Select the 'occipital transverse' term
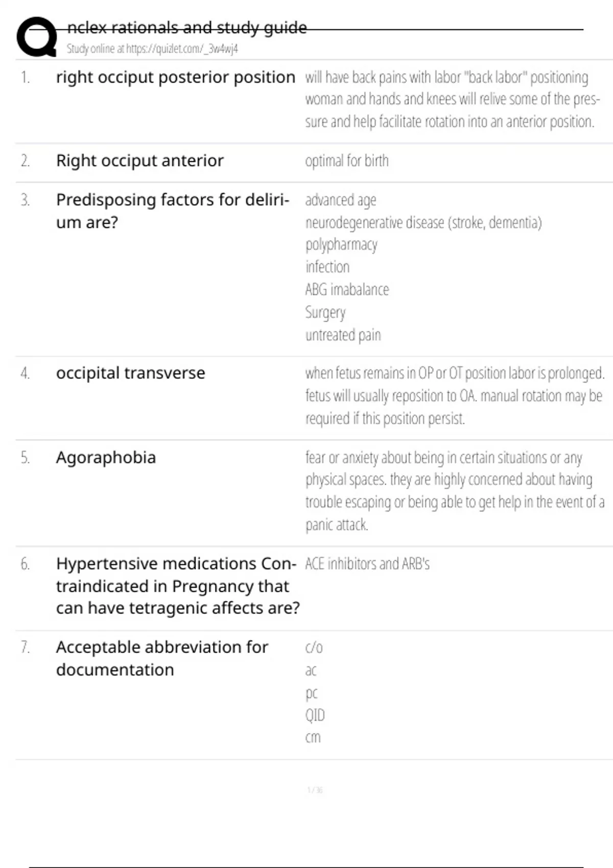Viewport: 613px width, 868px height. (130, 373)
